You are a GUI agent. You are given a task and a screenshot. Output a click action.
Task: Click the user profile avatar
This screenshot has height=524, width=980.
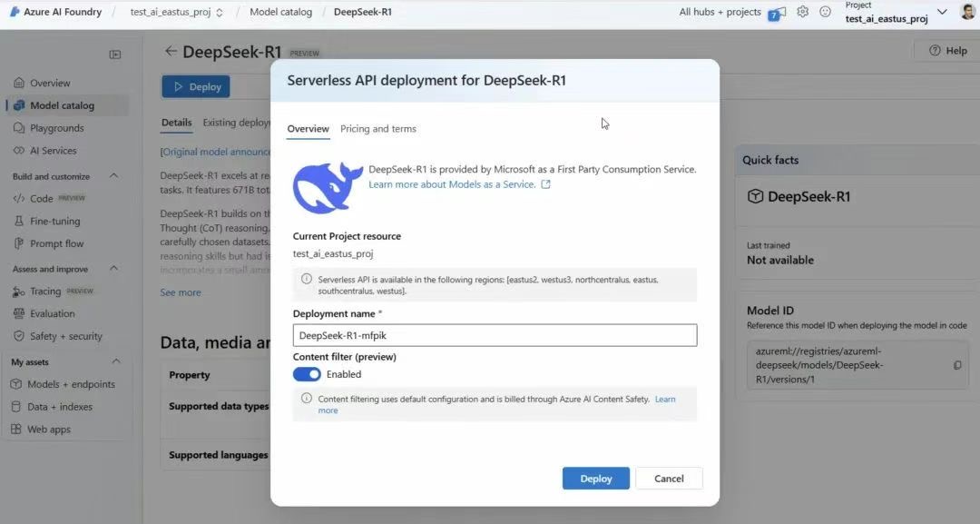point(967,12)
